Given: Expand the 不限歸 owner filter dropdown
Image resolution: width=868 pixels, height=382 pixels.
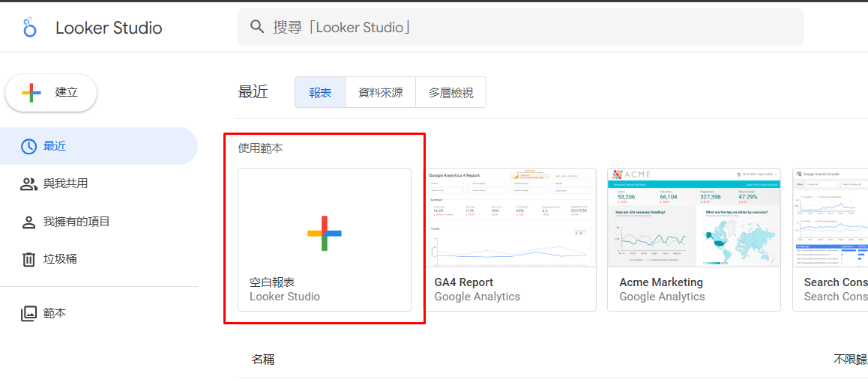Looking at the screenshot, I should (850, 360).
